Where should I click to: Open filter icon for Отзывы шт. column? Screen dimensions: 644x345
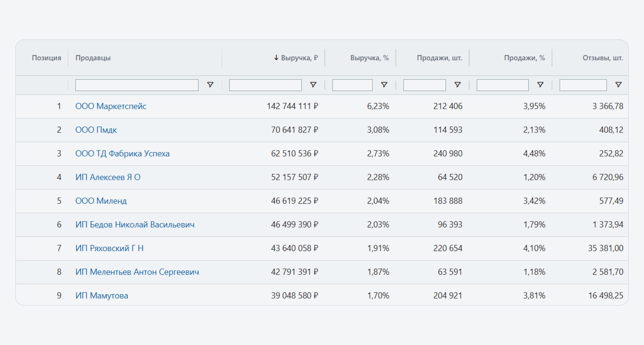[618, 85]
